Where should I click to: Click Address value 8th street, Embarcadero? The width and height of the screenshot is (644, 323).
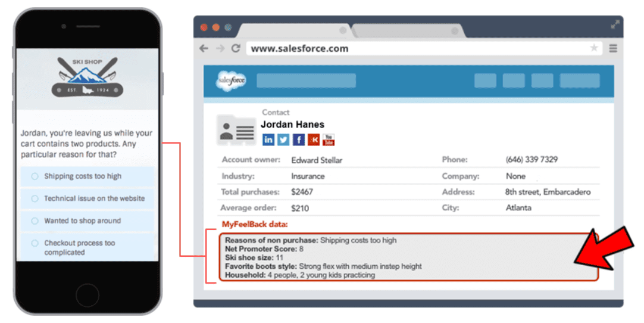(x=548, y=192)
